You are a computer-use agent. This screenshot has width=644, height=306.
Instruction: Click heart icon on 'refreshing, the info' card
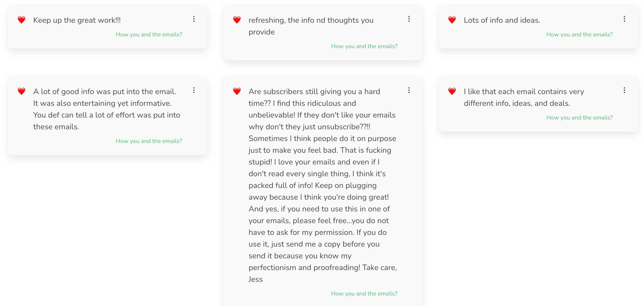click(237, 20)
